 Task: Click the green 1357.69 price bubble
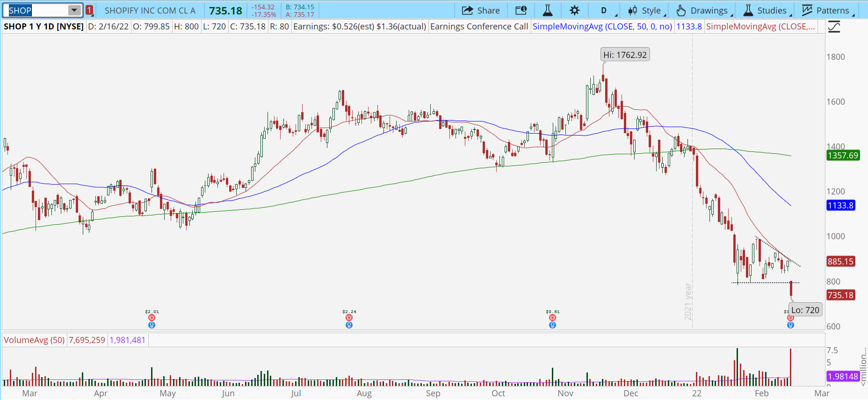(843, 156)
